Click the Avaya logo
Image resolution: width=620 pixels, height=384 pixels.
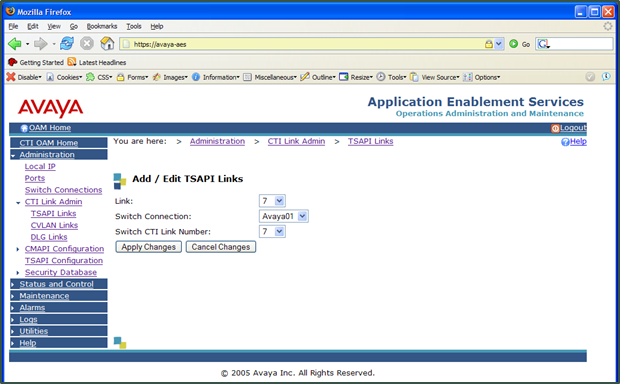click(51, 108)
